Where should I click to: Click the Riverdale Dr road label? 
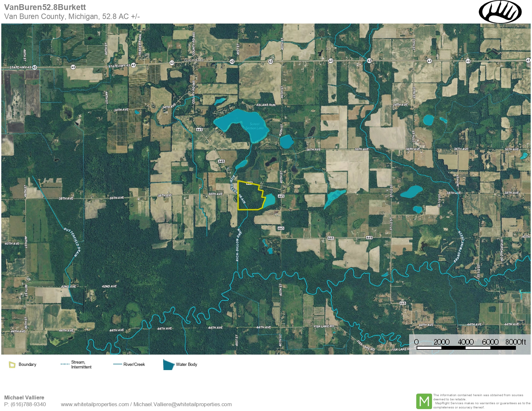pyautogui.click(x=501, y=250)
